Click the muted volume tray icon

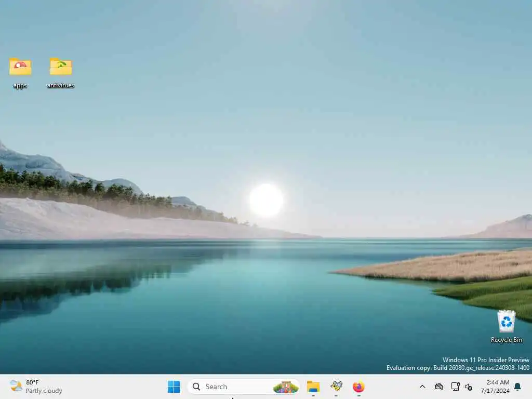(x=469, y=387)
